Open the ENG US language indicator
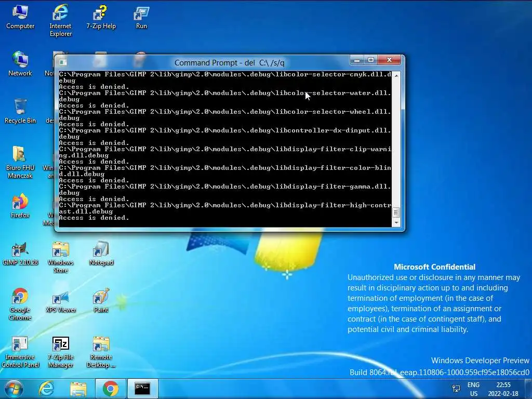 tap(474, 389)
